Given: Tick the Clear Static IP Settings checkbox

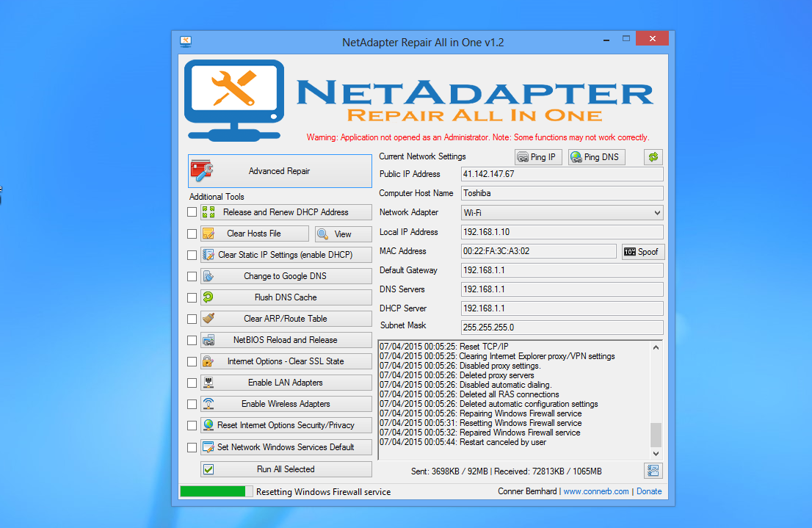Looking at the screenshot, I should [192, 255].
